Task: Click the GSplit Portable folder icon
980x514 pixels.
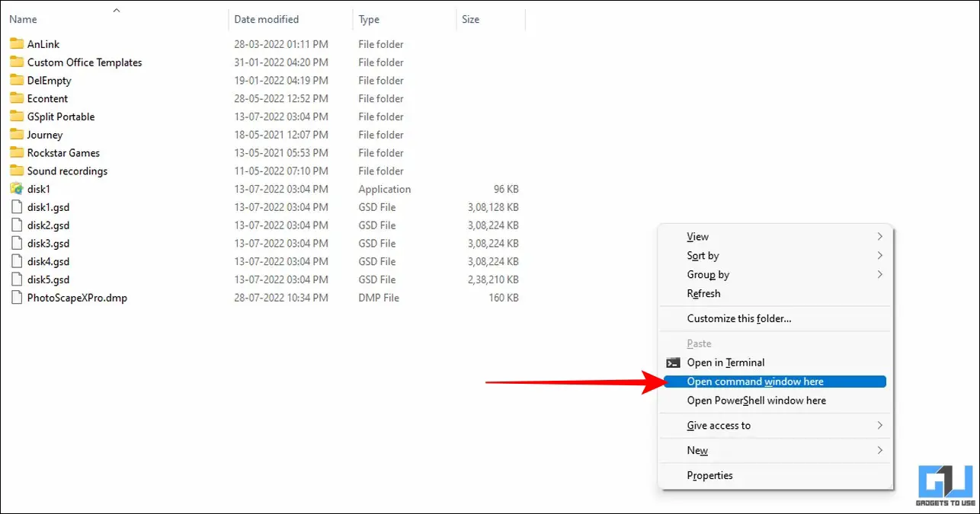Action: 17,117
